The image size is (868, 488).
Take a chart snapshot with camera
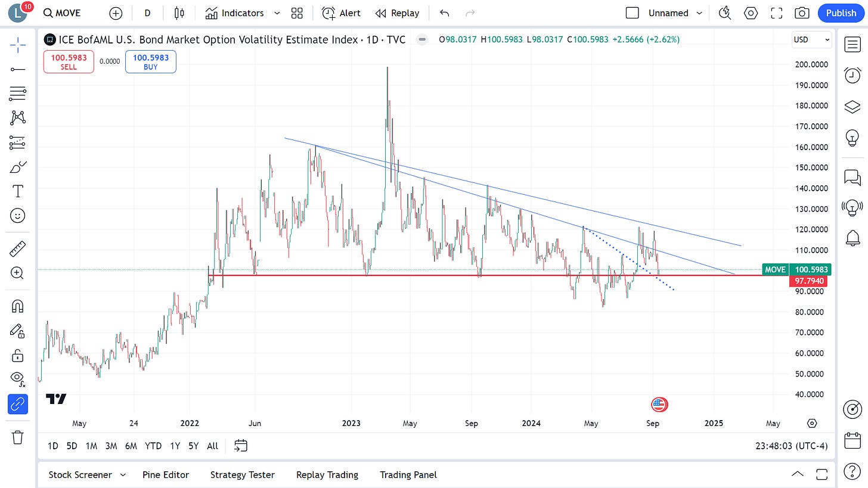coord(802,13)
